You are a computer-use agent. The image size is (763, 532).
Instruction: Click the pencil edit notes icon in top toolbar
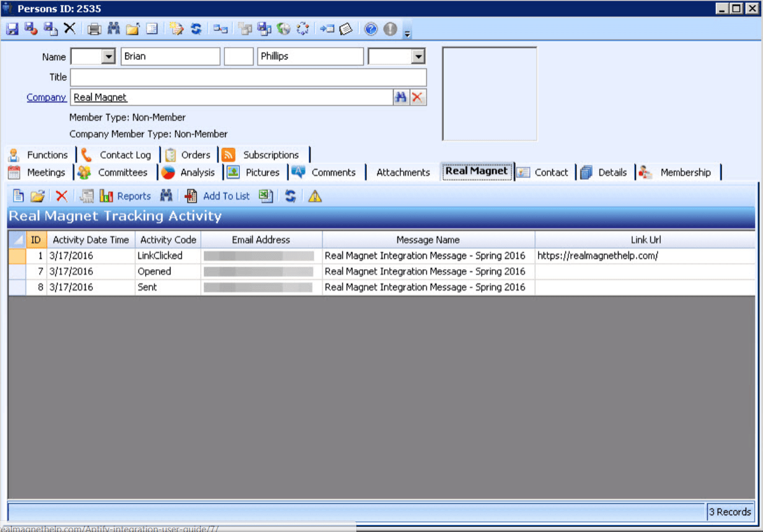[x=177, y=29]
